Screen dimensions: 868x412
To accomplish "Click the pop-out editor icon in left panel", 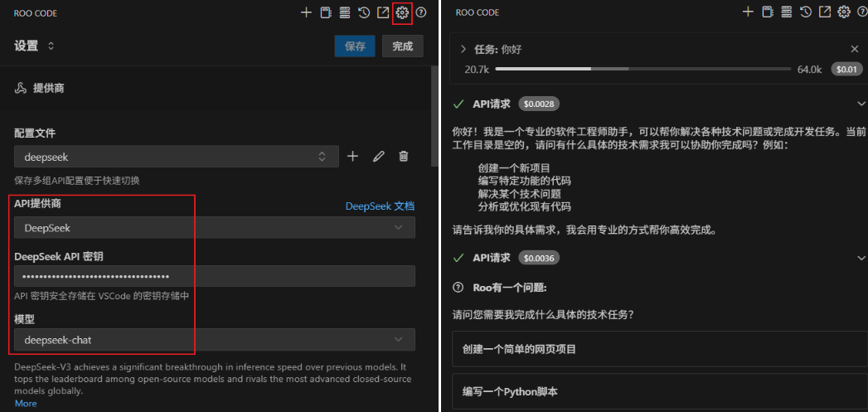I will (383, 12).
